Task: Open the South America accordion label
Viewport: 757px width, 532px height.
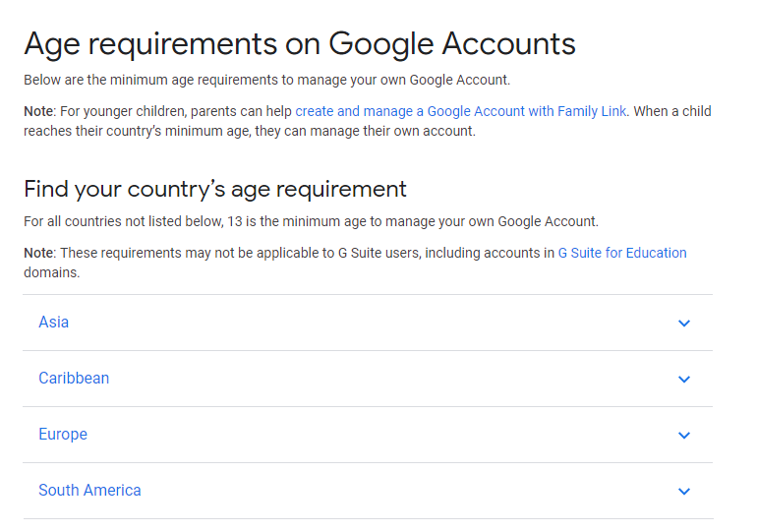Action: point(89,491)
